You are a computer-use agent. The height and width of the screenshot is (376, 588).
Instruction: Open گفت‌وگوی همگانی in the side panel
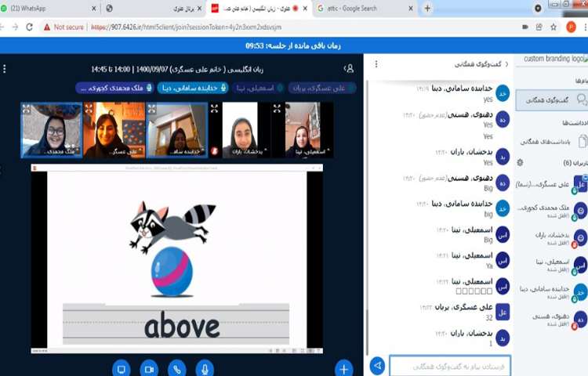point(551,100)
